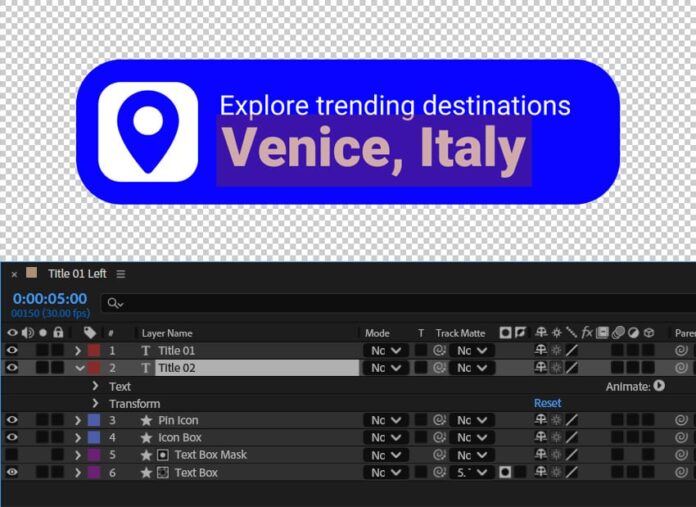Open blending Mode dropdown for Title 02

(x=386, y=368)
